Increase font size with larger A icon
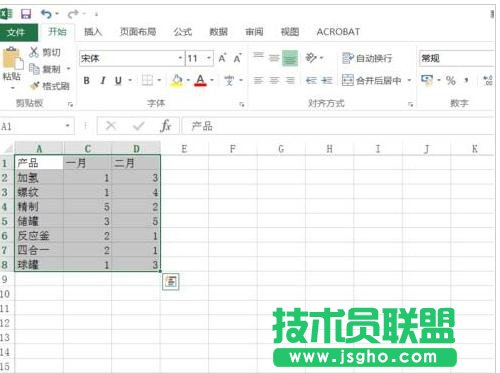Screen dimensions: 500x373 pyautogui.click(x=222, y=58)
